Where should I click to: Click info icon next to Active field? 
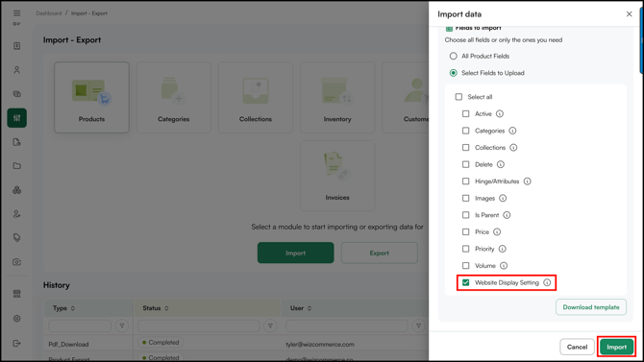[x=500, y=113]
